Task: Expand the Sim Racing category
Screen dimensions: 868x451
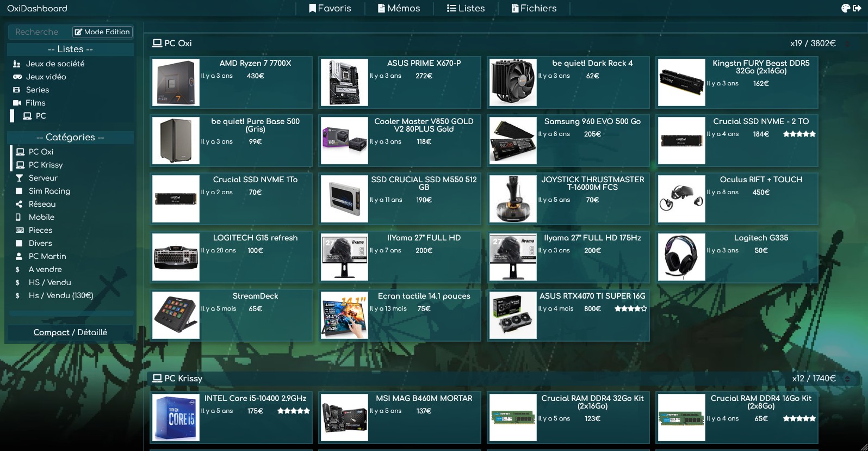Action: pyautogui.click(x=49, y=191)
